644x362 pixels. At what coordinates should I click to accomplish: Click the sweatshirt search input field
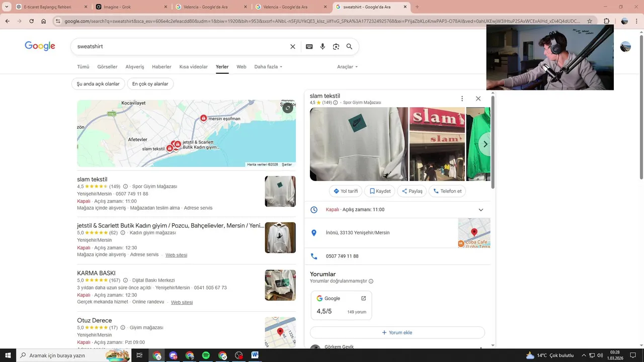click(x=181, y=46)
